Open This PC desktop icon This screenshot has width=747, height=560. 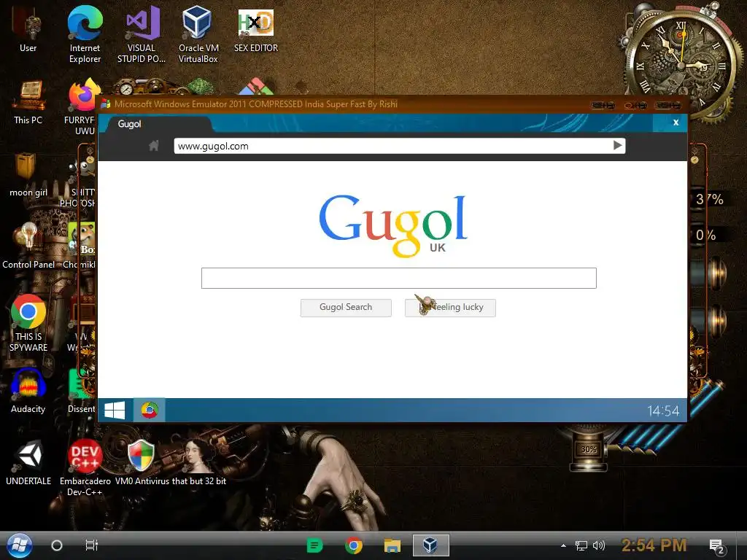tap(28, 102)
